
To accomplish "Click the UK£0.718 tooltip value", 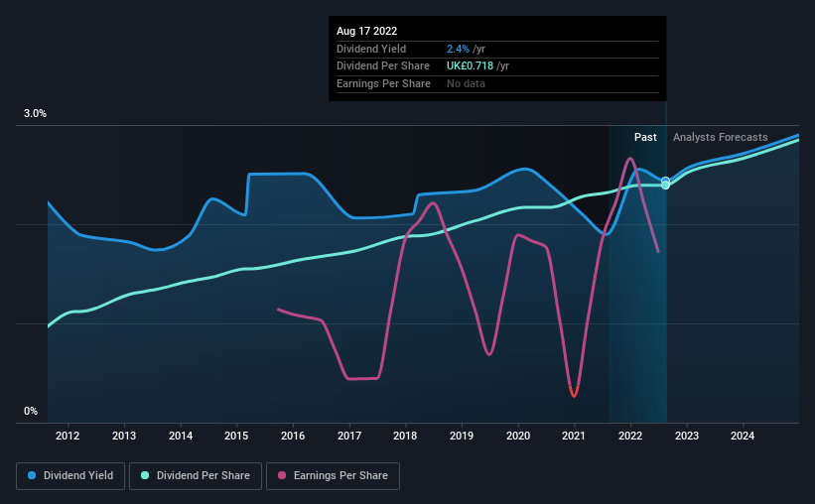I will click(470, 66).
